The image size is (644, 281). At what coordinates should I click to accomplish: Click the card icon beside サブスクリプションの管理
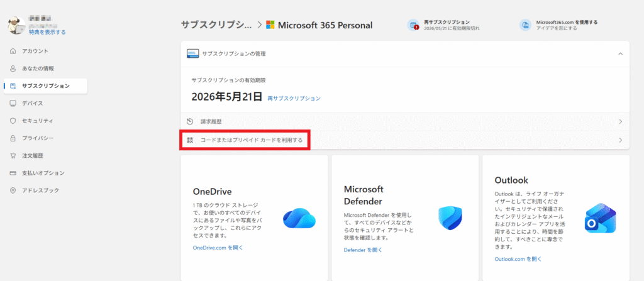point(192,53)
